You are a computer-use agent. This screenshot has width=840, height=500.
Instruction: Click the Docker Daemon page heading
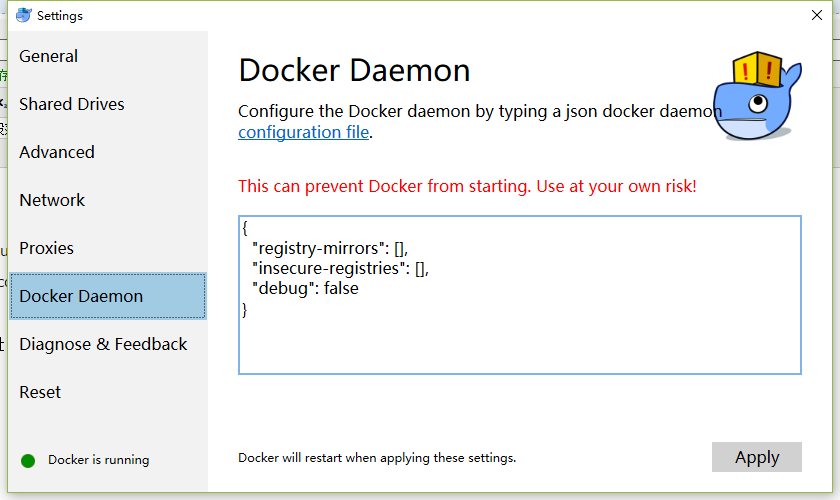point(354,70)
